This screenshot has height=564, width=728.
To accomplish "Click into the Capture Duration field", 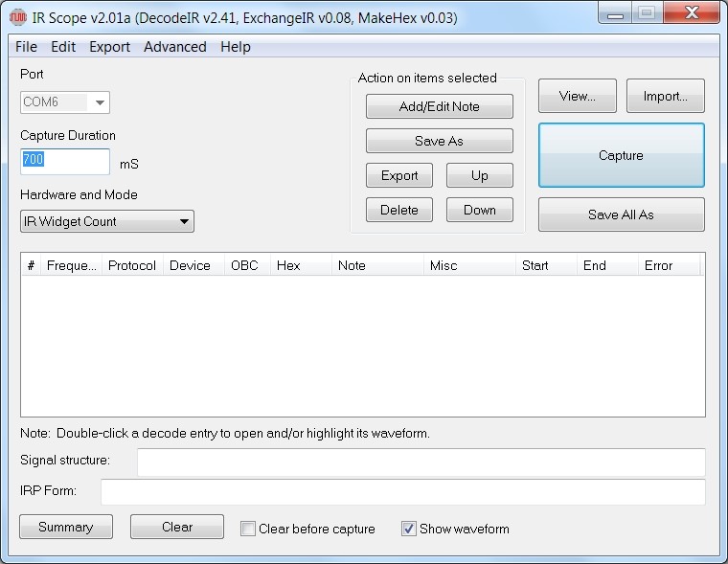I will pos(64,161).
